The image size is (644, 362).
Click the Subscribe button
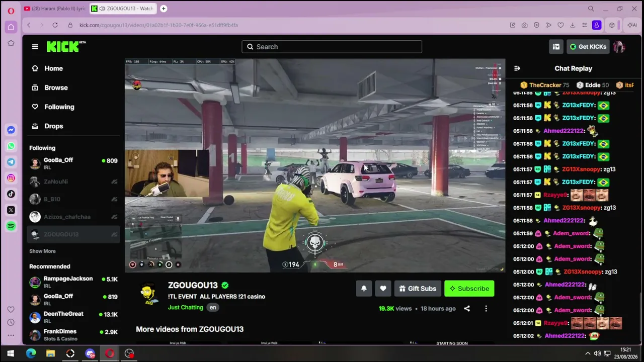[469, 289]
